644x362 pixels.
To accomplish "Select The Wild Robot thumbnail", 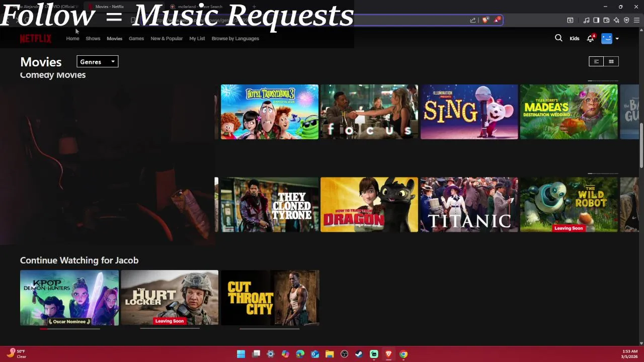I will point(569,205).
